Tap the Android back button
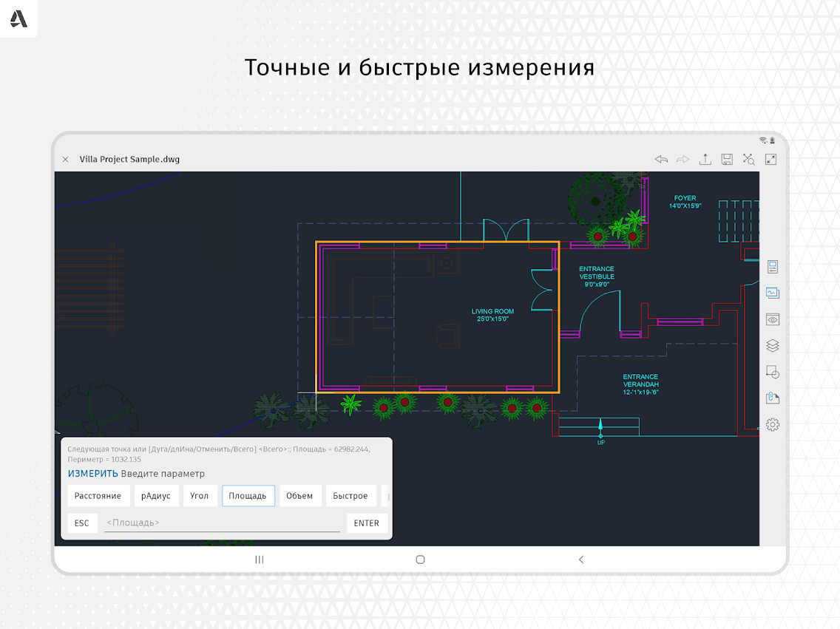This screenshot has height=629, width=840. tap(581, 560)
